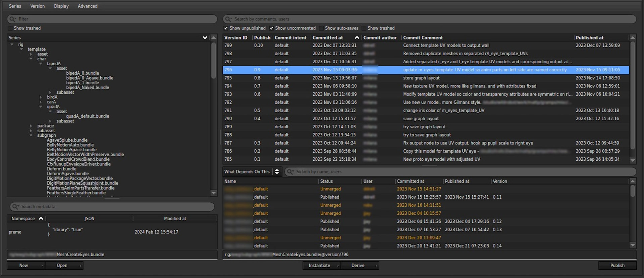Viewport: 644px width, 278px height.
Task: Click the search icon in the metadata search field
Action: pos(15,207)
